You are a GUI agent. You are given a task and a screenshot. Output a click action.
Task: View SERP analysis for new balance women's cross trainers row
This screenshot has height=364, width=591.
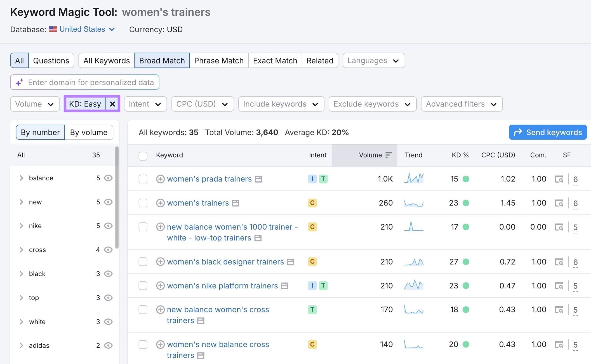pos(559,310)
